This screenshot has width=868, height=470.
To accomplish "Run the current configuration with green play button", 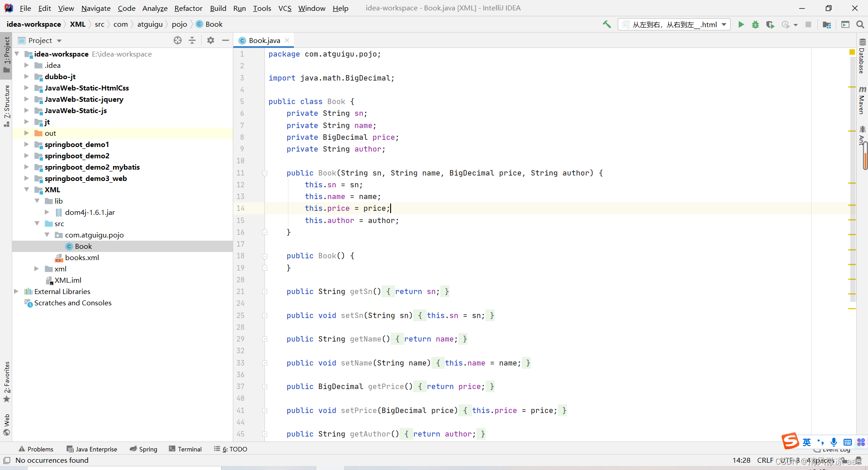I will coord(741,24).
